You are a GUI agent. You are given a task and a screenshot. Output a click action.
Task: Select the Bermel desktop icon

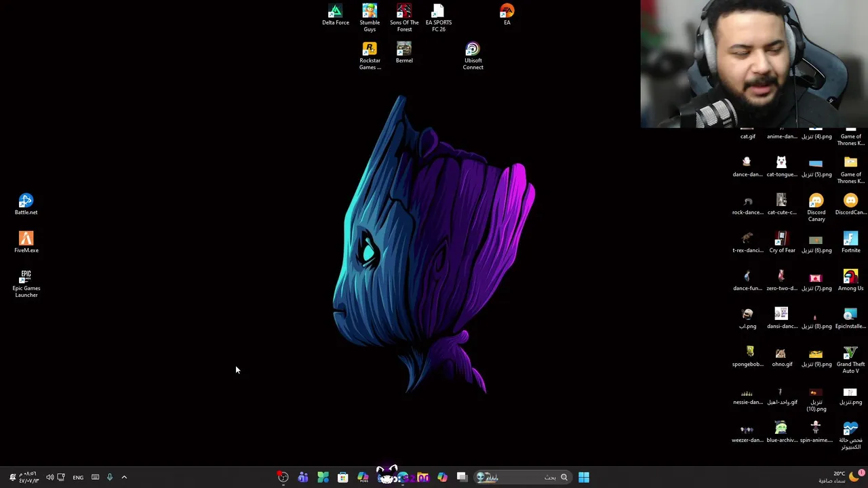(x=404, y=53)
